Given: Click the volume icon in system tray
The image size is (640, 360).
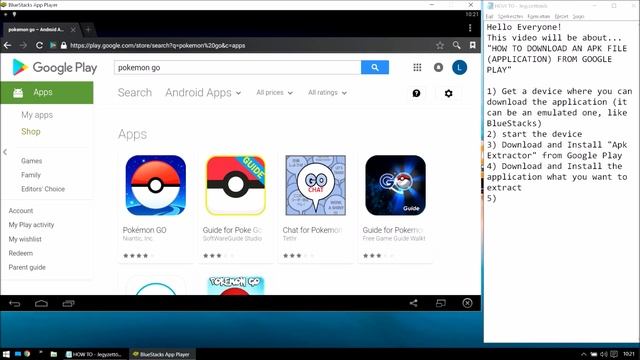Looking at the screenshot, I should 604,354.
